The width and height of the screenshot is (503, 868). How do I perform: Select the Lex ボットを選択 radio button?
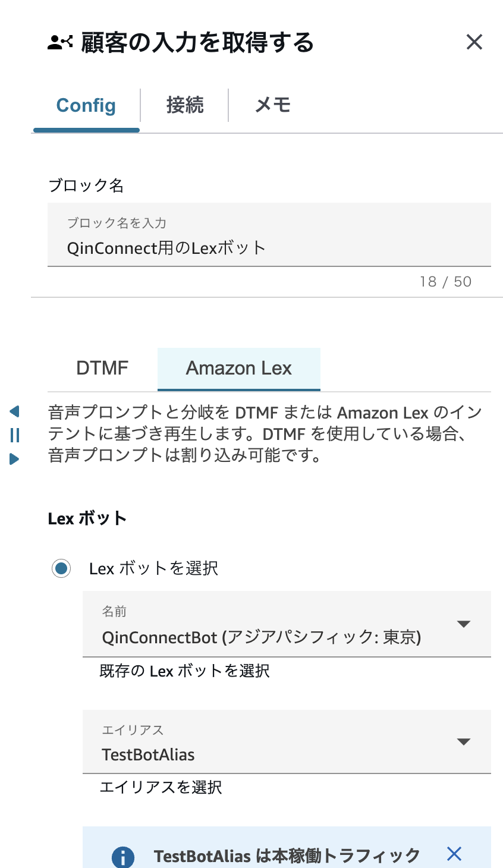click(x=61, y=568)
